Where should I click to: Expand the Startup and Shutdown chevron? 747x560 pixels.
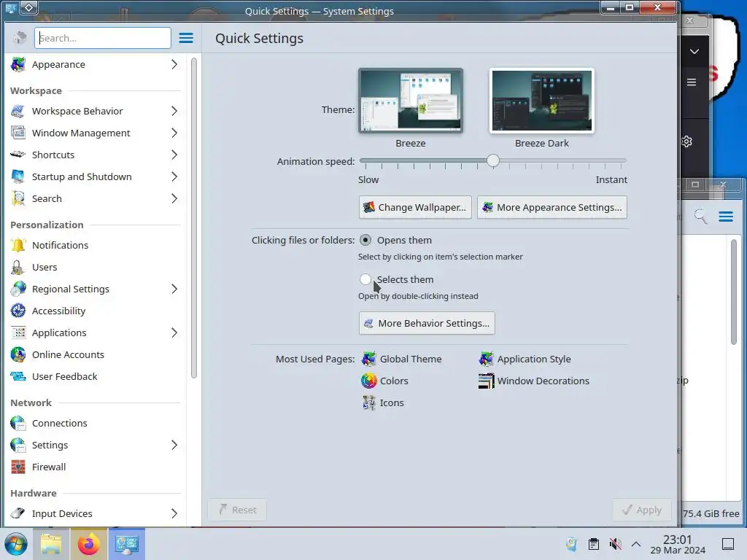174,176
